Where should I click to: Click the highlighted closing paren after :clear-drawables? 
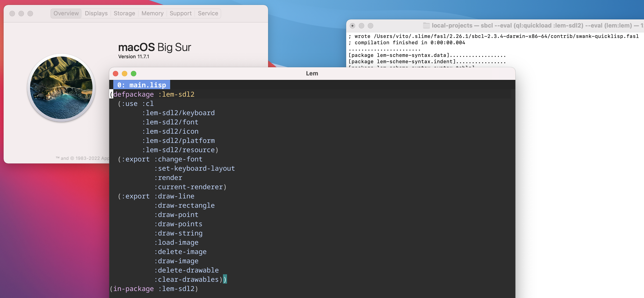[x=225, y=279]
